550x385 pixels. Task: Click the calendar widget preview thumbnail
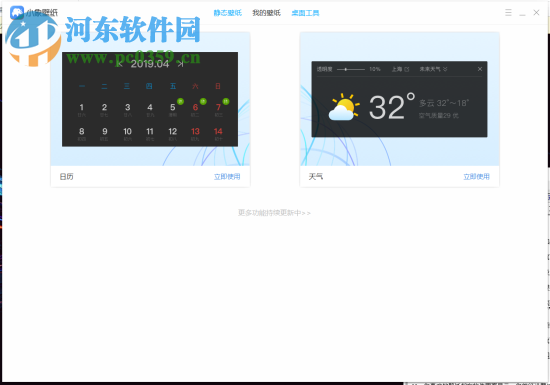tap(150, 99)
